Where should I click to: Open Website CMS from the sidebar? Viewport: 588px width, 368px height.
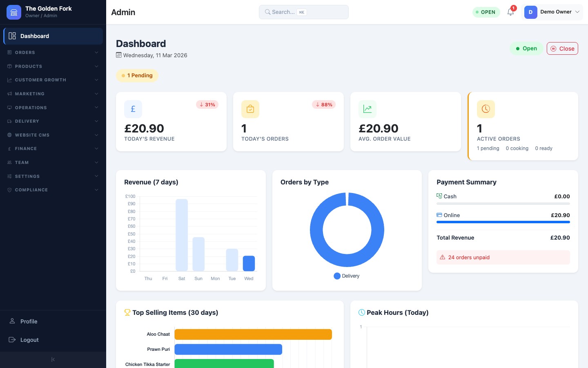tap(53, 135)
